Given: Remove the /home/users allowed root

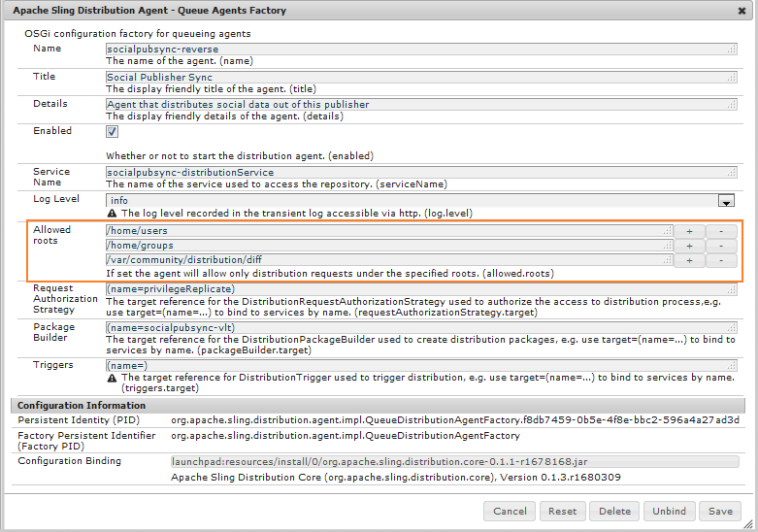Looking at the screenshot, I should 721,232.
